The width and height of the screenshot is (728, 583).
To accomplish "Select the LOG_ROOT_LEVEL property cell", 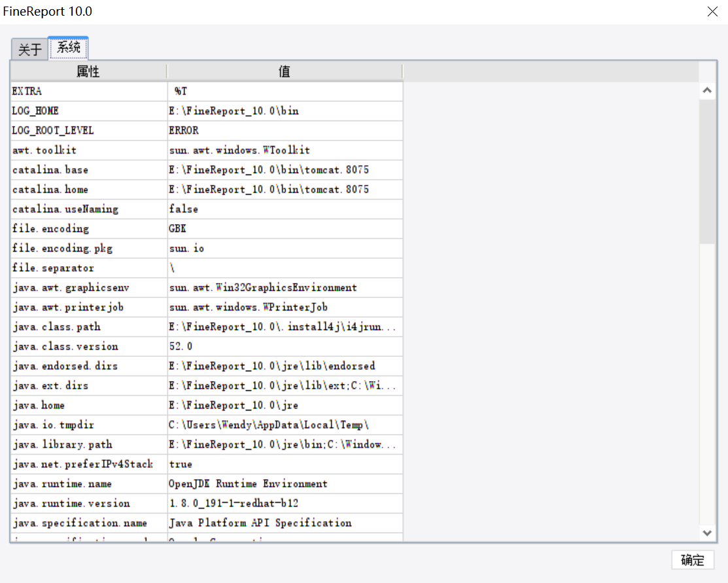I will tap(89, 130).
